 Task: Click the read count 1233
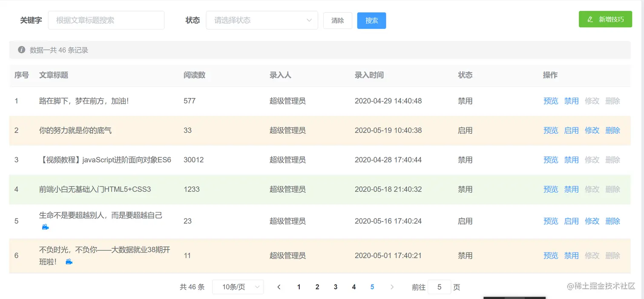(x=192, y=189)
